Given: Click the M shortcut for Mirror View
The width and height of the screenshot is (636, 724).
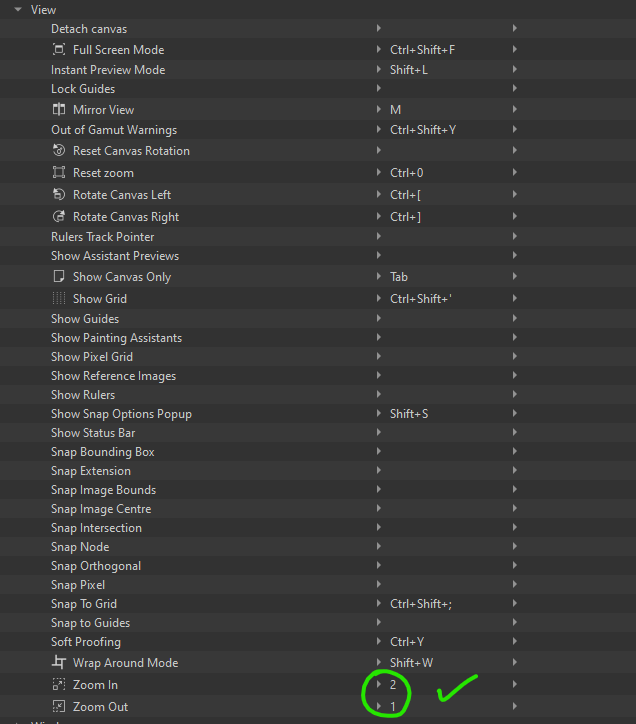Looking at the screenshot, I should pyautogui.click(x=395, y=109).
